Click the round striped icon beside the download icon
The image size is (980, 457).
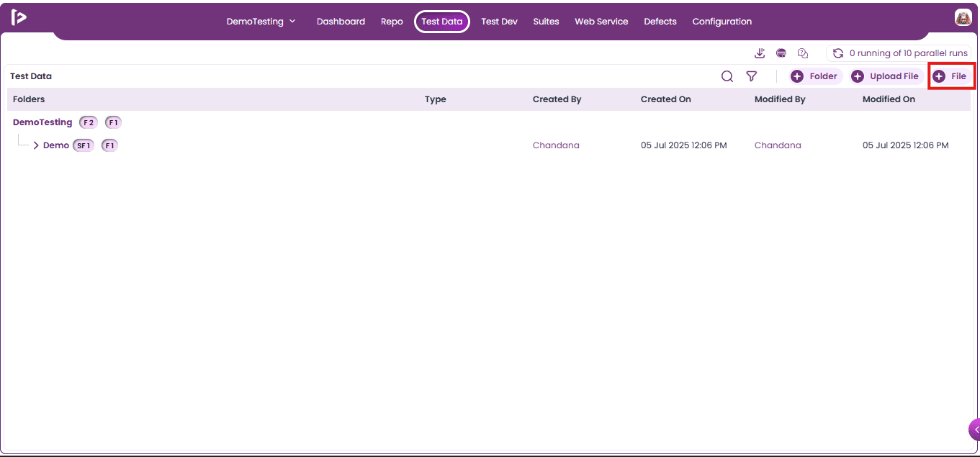pos(781,53)
